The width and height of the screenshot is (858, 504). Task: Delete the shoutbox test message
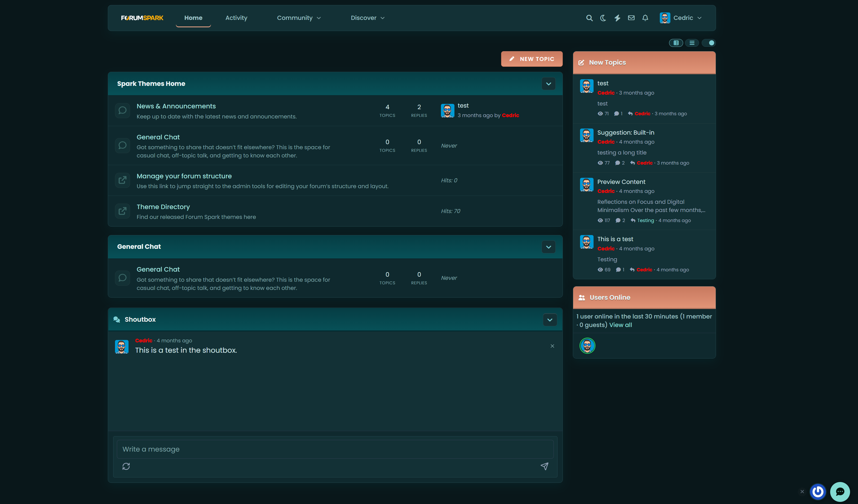coord(552,346)
